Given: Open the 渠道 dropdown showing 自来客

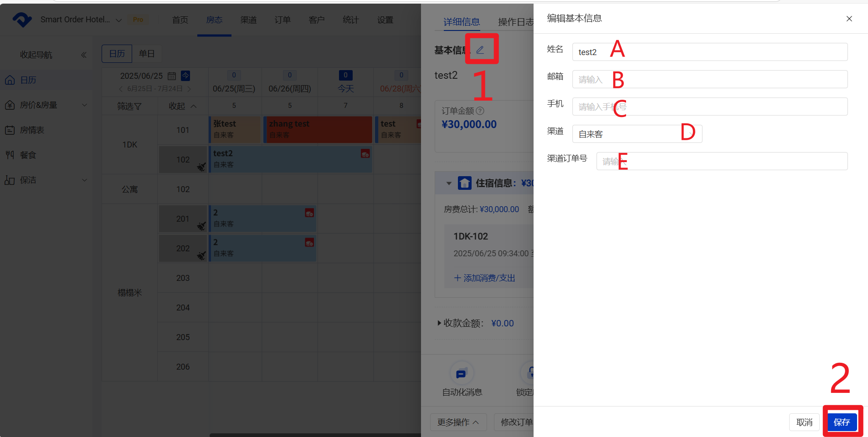Looking at the screenshot, I should [x=637, y=134].
